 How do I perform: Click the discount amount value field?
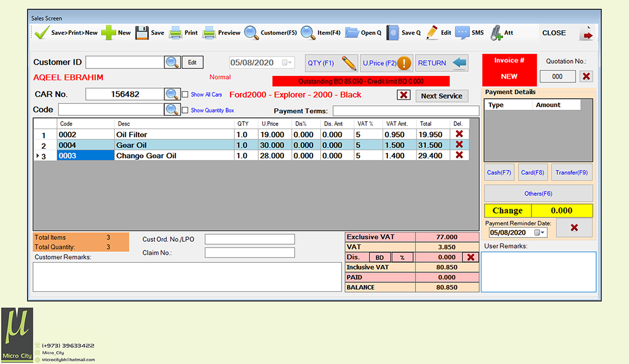[438, 257]
